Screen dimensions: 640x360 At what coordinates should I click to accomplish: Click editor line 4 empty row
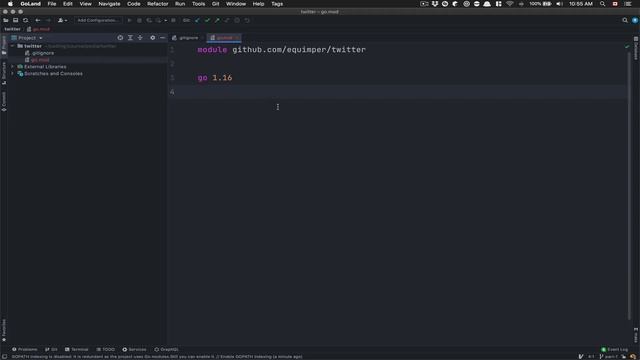(398, 92)
